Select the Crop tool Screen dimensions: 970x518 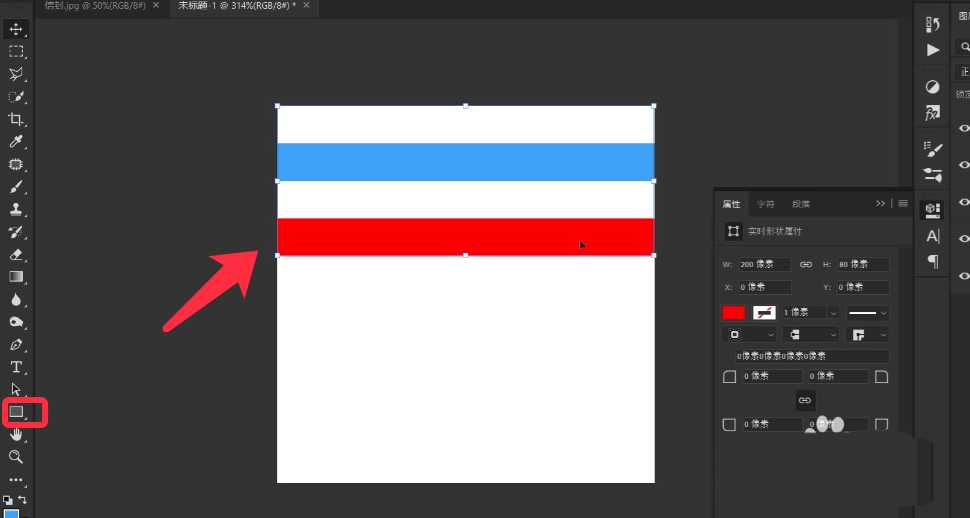pyautogui.click(x=16, y=119)
